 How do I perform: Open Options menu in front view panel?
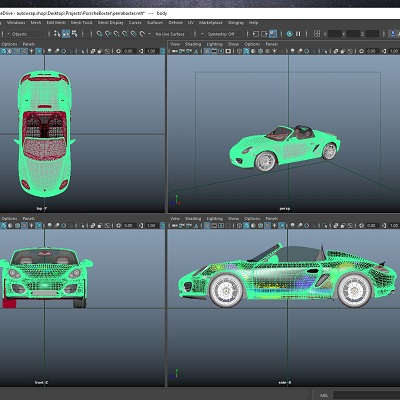tap(9, 219)
